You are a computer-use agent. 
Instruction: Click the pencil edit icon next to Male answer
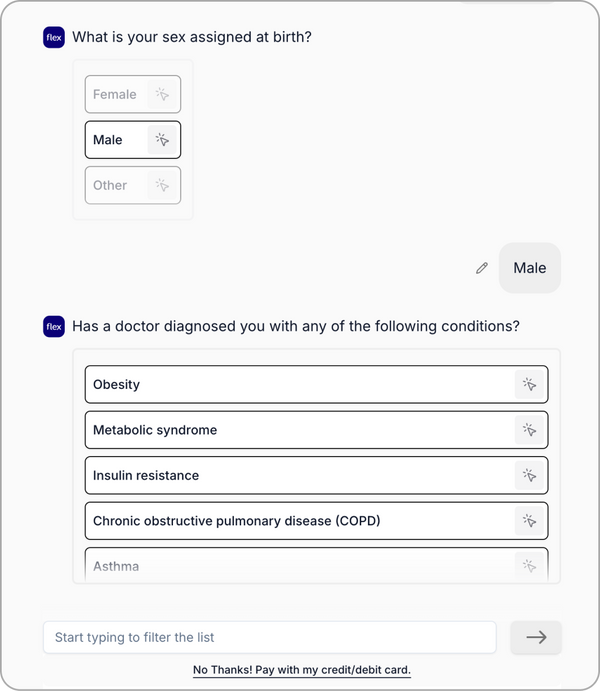coord(482,268)
